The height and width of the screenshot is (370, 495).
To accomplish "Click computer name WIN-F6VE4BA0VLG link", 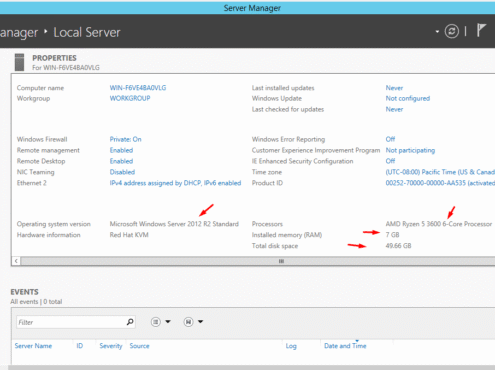I will [138, 88].
